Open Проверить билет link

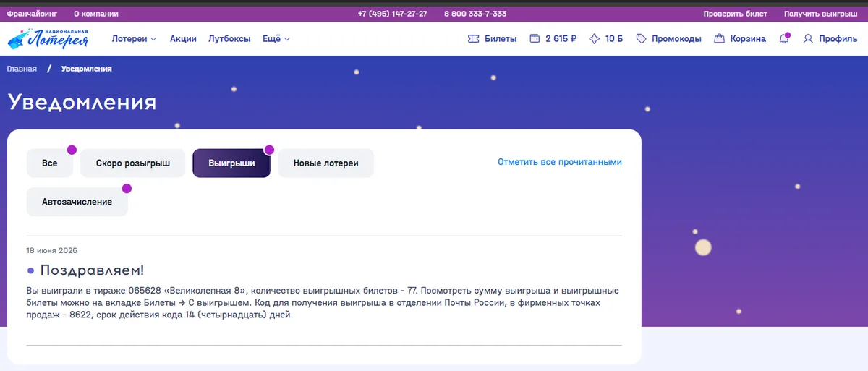click(x=736, y=14)
